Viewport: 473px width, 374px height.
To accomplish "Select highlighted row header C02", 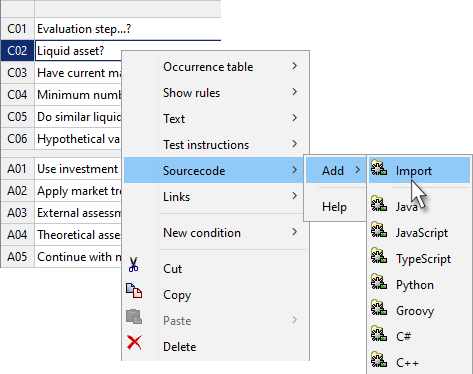I will click(x=17, y=51).
